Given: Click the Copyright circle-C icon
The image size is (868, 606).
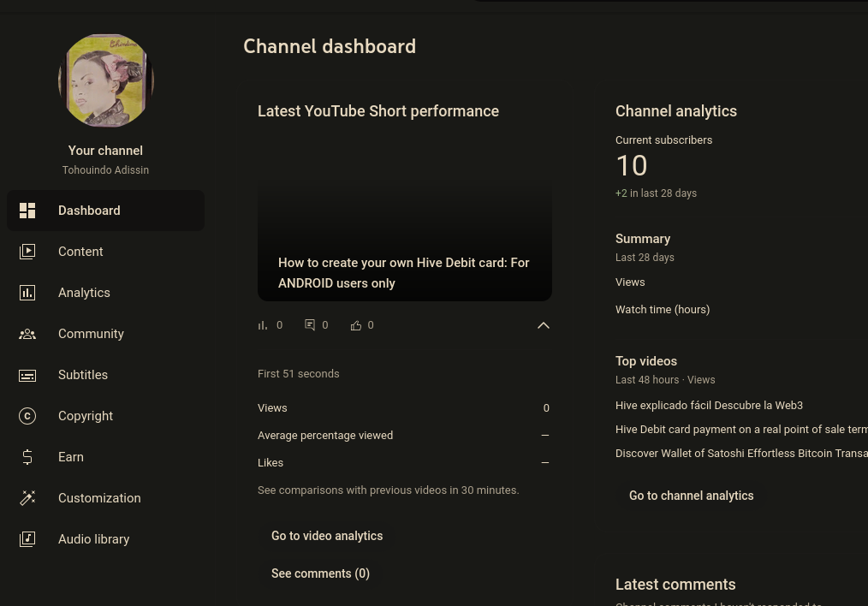Looking at the screenshot, I should 27,416.
